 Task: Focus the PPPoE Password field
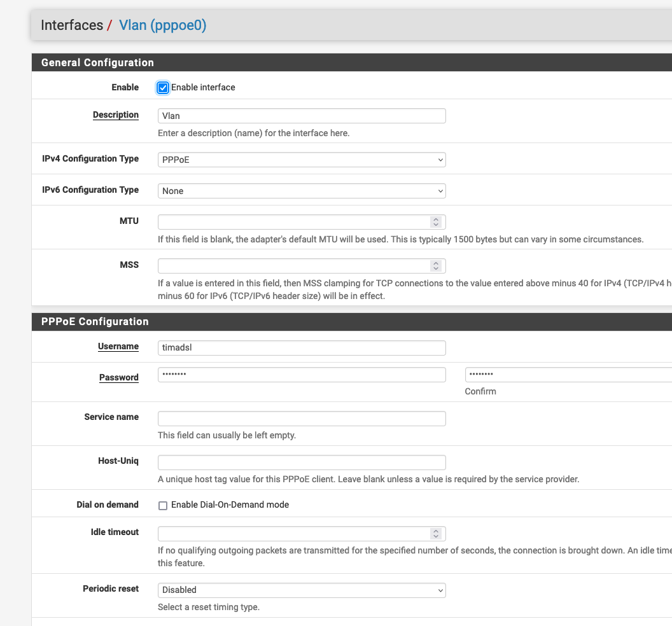pos(302,375)
